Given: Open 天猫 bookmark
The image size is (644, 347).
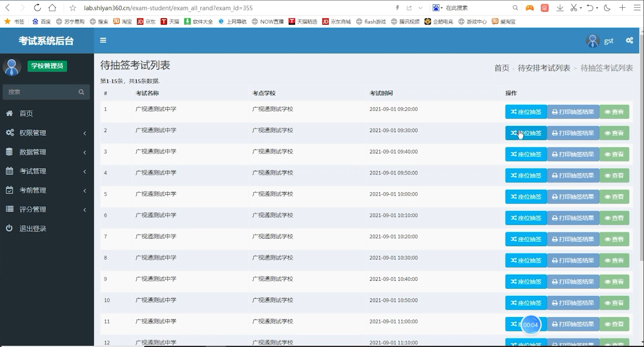Looking at the screenshot, I should point(170,22).
